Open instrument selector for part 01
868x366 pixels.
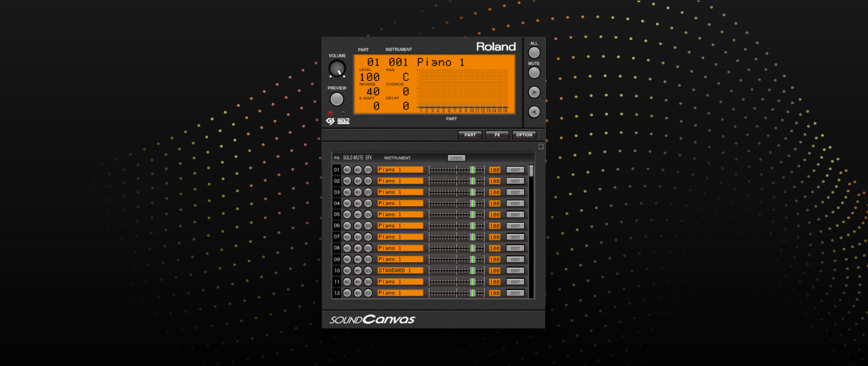(x=400, y=170)
